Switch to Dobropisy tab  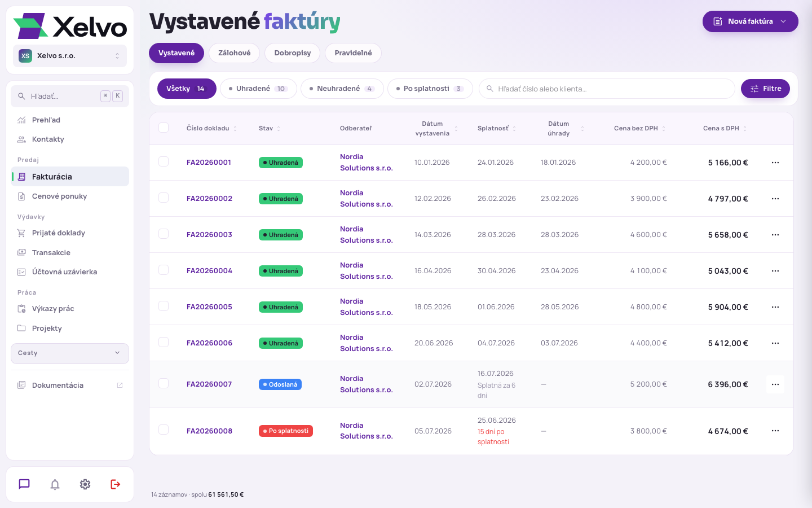point(293,53)
